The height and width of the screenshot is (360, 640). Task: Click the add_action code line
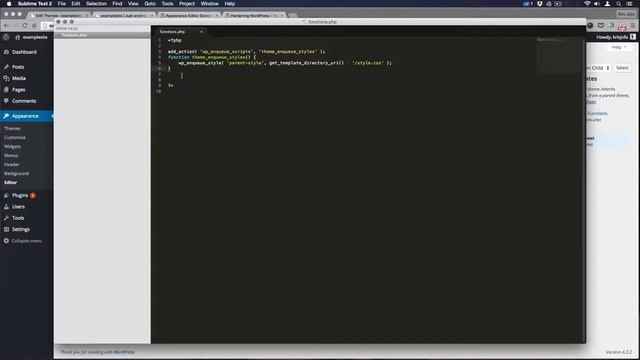247,51
